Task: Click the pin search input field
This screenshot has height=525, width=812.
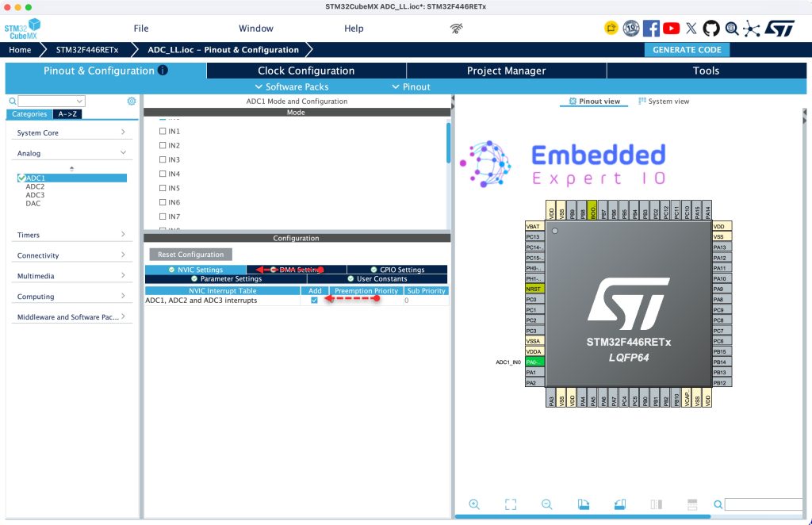Action: (x=764, y=504)
